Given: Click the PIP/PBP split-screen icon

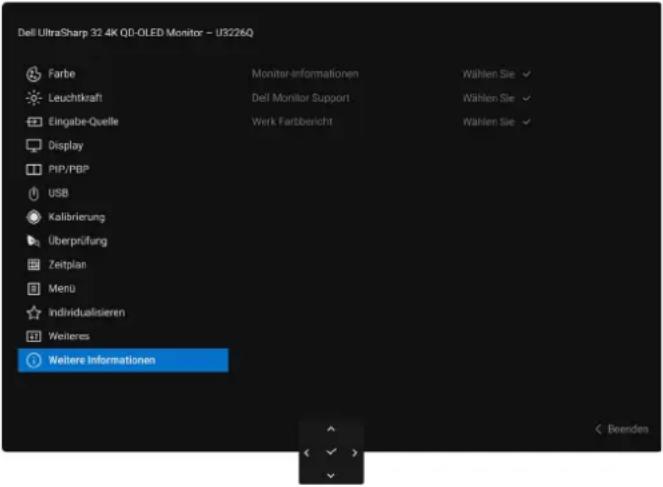Looking at the screenshot, I should pyautogui.click(x=34, y=170).
